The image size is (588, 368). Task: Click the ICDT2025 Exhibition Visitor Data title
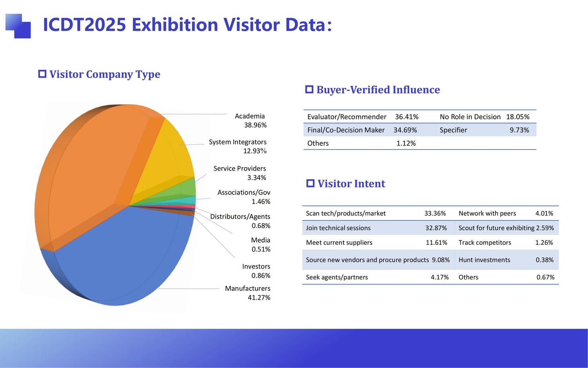click(x=187, y=25)
